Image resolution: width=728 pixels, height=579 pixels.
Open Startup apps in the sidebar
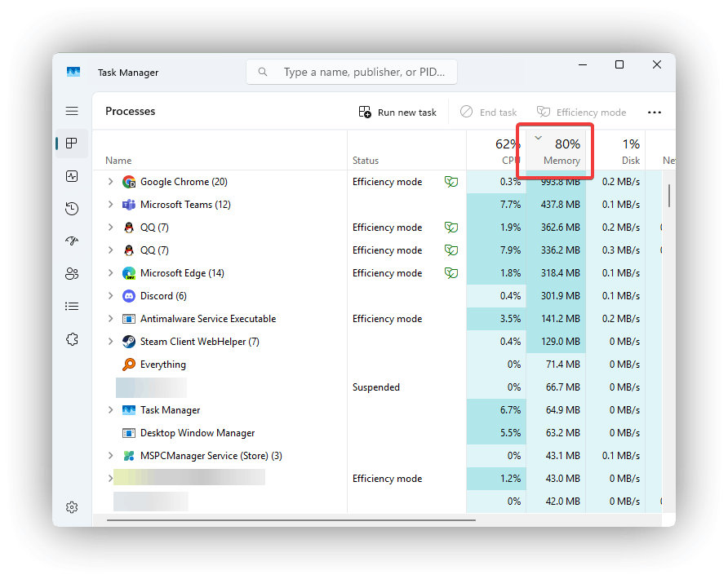point(72,241)
